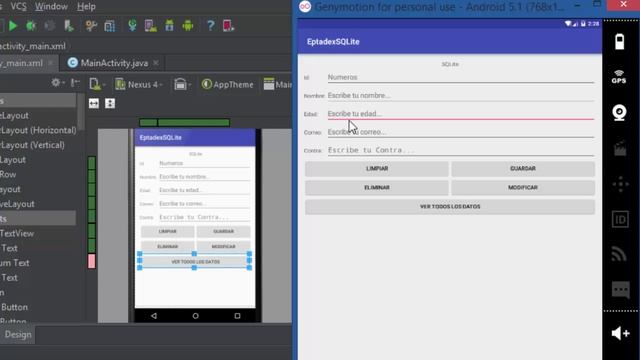Open Genymotion remote control arrows widget
This screenshot has height=360, width=640.
(620, 184)
